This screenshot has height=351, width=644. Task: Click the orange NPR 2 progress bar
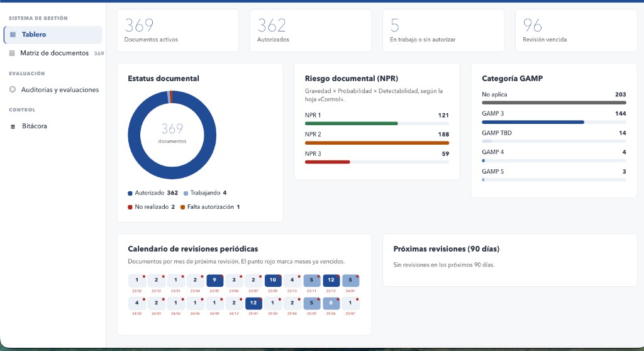coord(377,143)
